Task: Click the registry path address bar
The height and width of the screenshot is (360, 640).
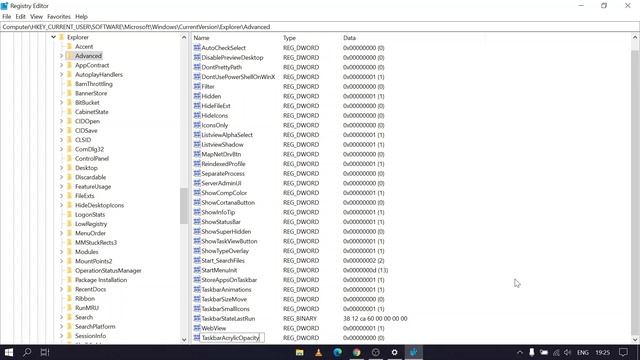Action: coord(320,27)
